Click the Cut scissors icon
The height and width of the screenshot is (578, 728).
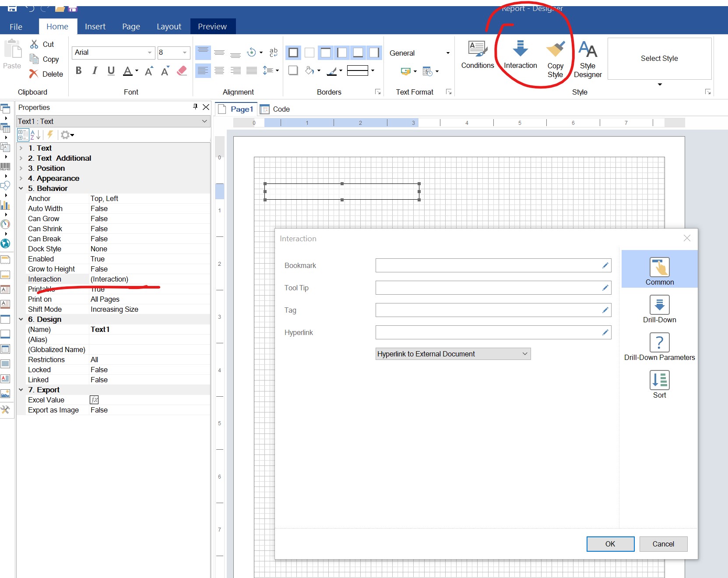[x=34, y=44]
